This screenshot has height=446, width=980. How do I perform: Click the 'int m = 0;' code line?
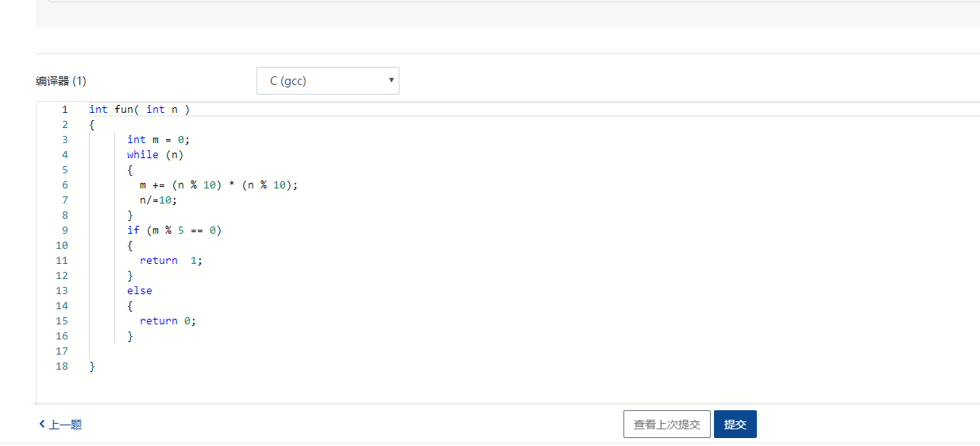(x=158, y=140)
